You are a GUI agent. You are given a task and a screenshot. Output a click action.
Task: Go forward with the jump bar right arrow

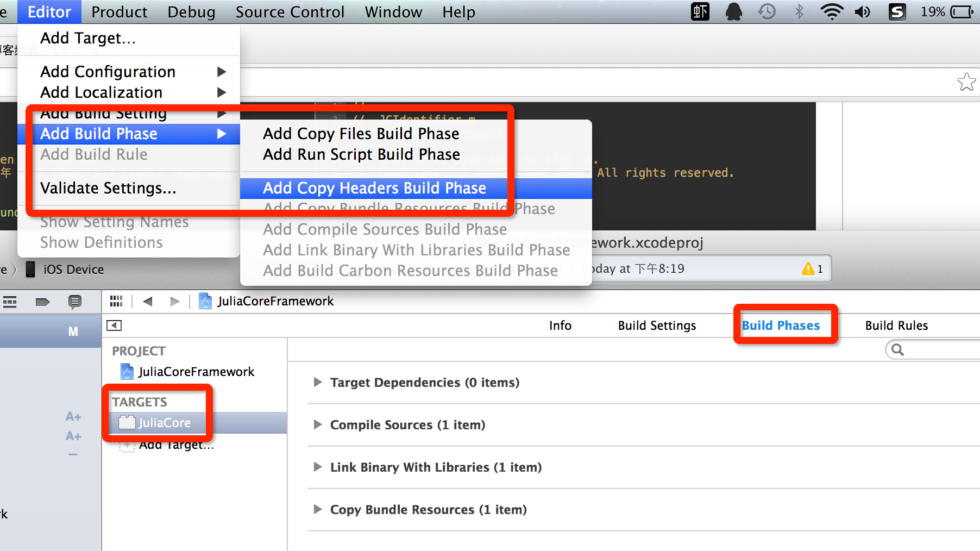coord(174,301)
